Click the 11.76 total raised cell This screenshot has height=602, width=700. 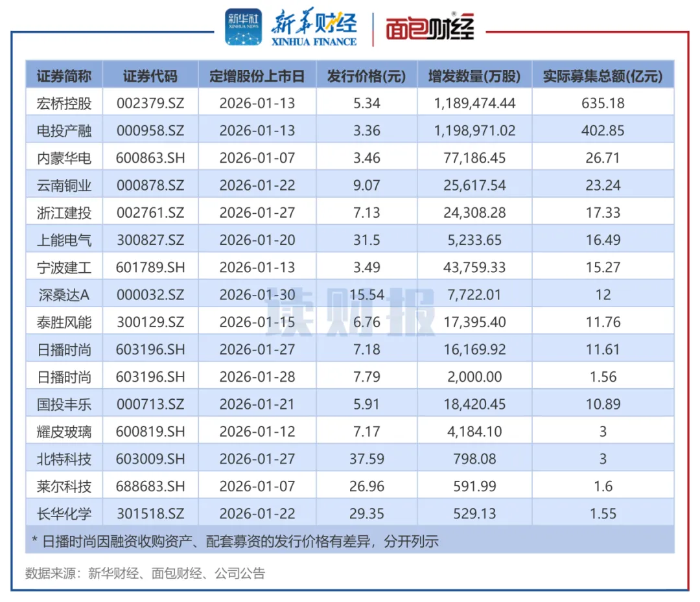click(x=603, y=322)
